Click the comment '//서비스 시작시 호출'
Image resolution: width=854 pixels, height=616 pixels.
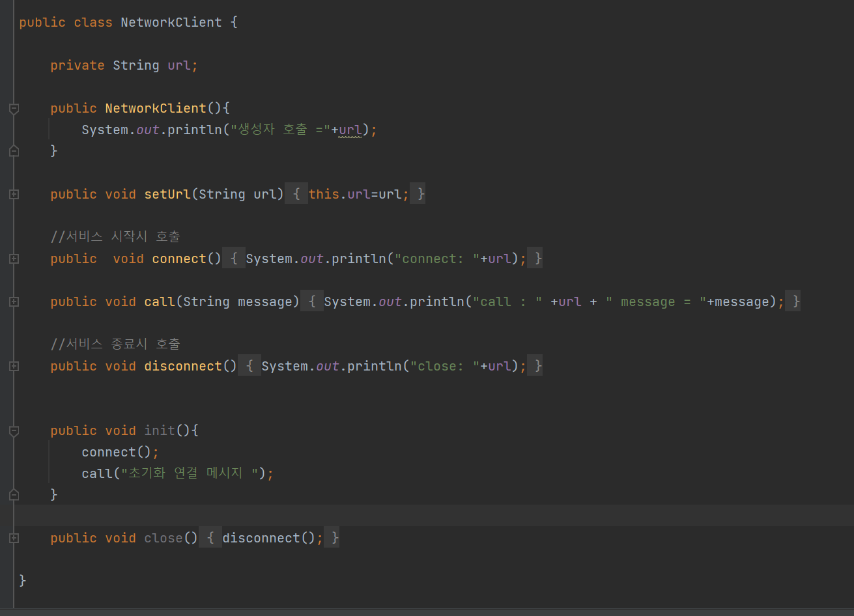coord(115,237)
